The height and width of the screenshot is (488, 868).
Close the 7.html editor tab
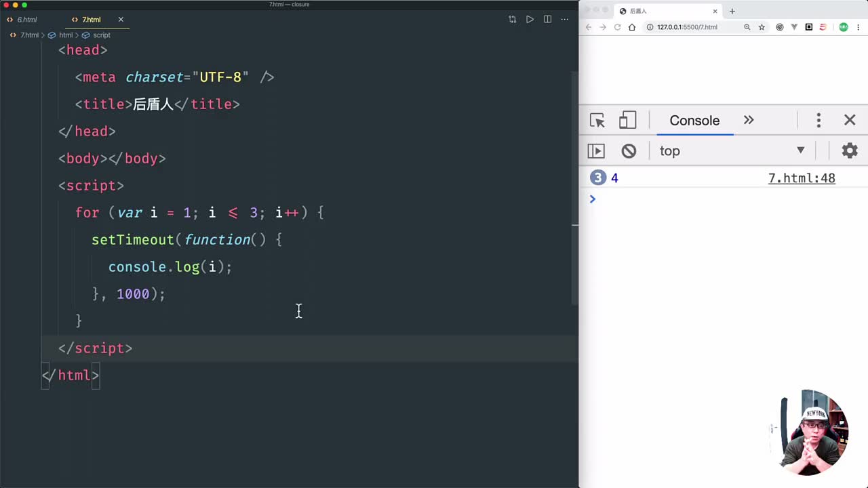(121, 20)
